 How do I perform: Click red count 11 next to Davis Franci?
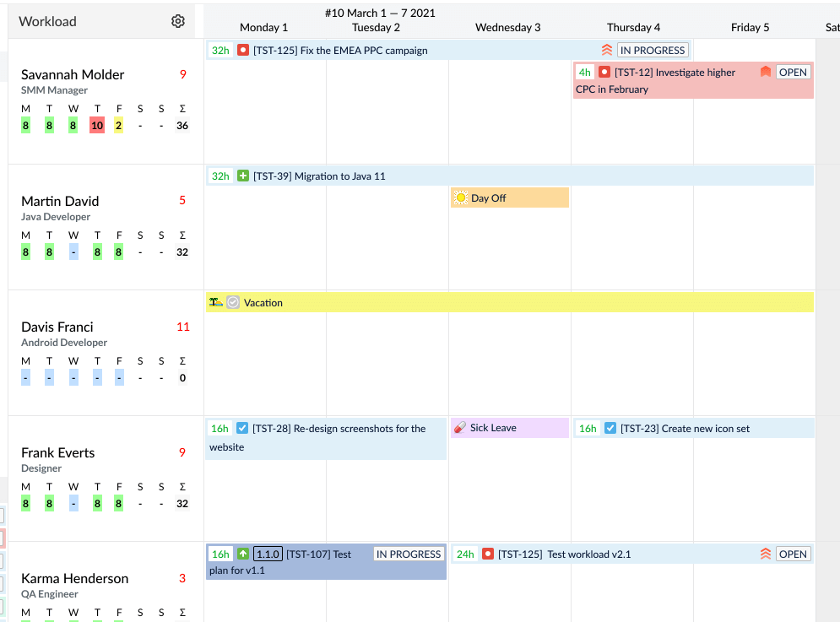click(x=182, y=327)
